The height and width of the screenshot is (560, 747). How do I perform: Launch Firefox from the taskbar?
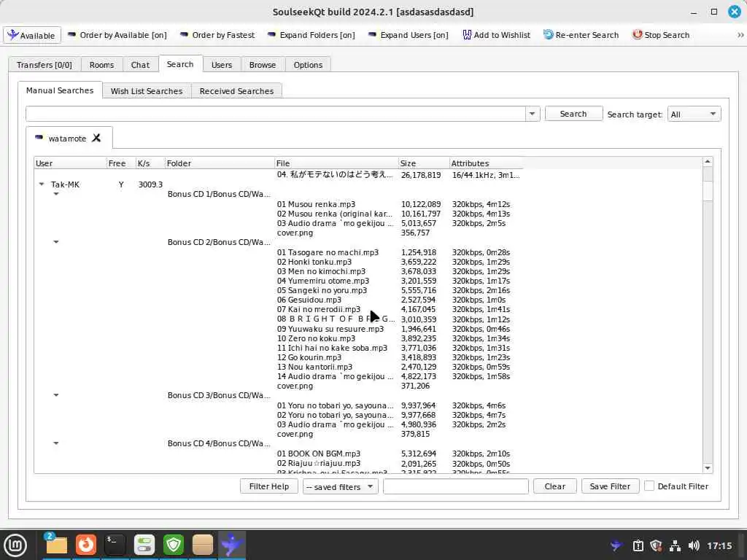(86, 545)
